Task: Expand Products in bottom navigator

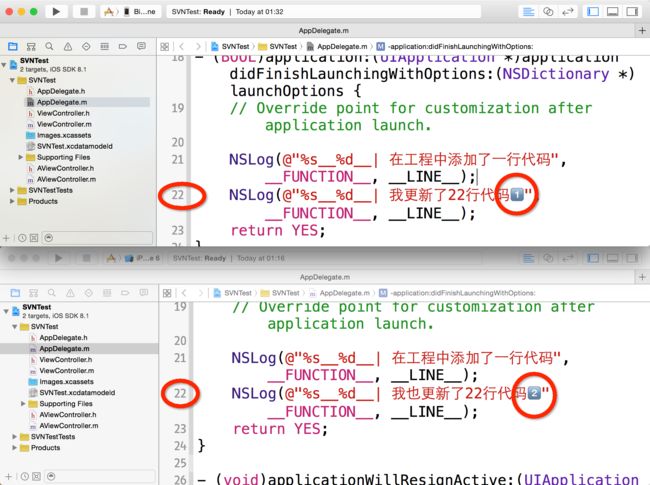Action: point(15,448)
